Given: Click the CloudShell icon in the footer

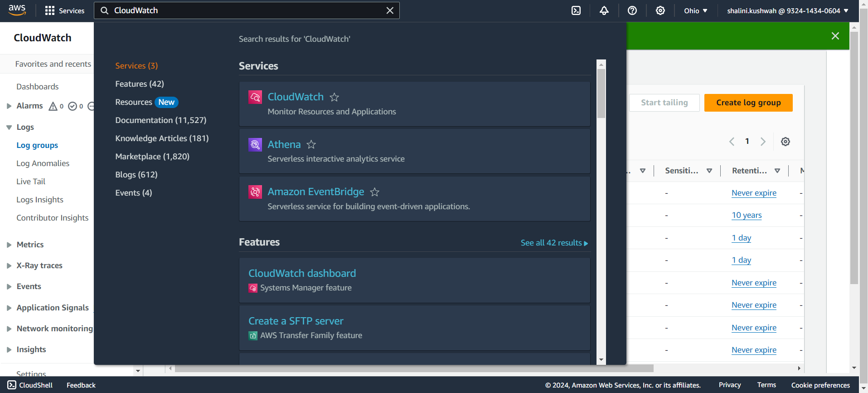Looking at the screenshot, I should click(x=12, y=385).
